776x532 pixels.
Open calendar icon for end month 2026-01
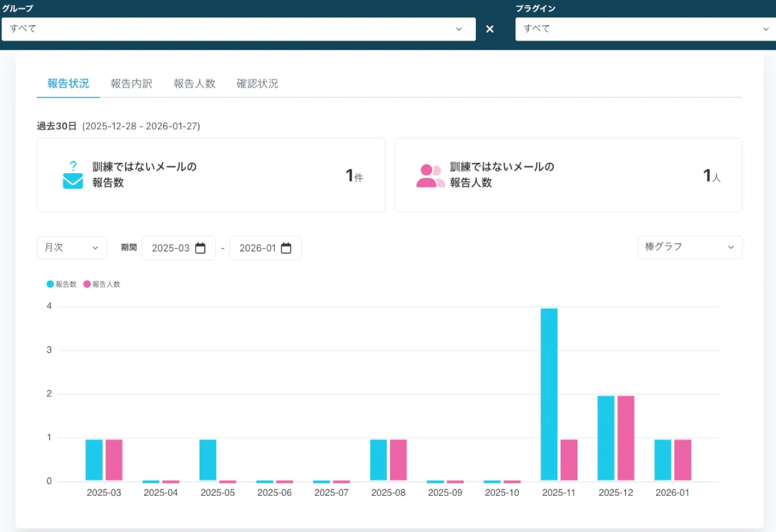click(x=286, y=248)
